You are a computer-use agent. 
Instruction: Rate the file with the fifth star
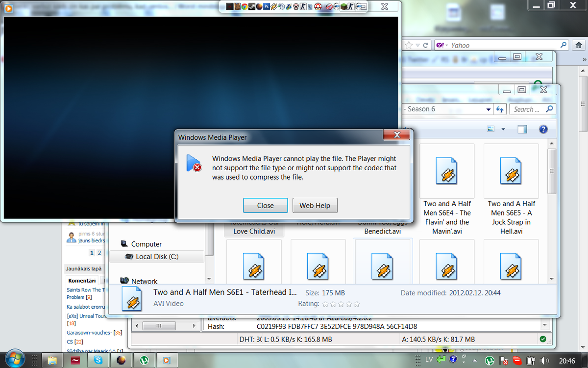point(356,304)
